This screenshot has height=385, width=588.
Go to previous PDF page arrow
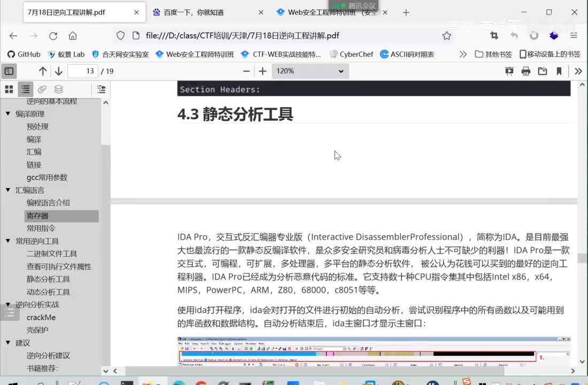click(x=43, y=71)
